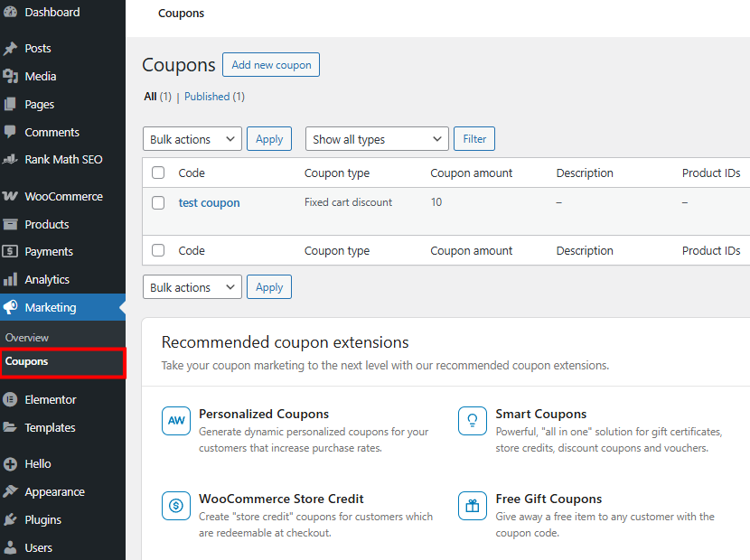This screenshot has width=750, height=560.
Task: Open the Show all types filter dropdown
Action: click(x=376, y=138)
